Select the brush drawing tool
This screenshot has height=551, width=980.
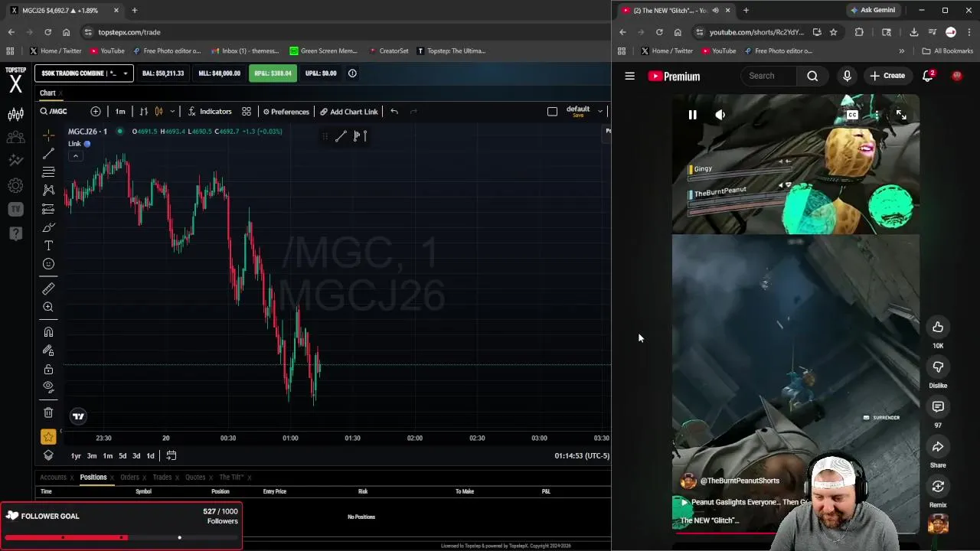point(48,227)
